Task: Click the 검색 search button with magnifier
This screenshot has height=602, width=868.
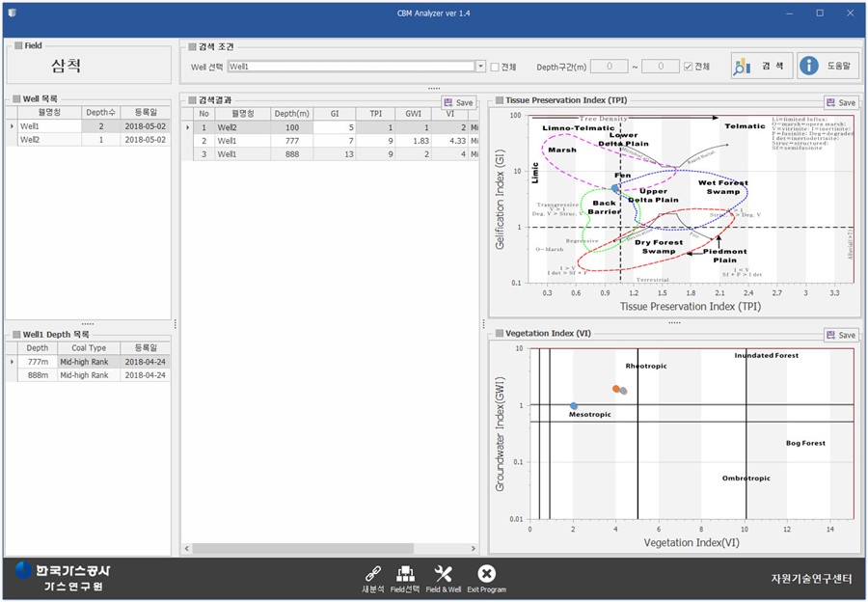Action: tap(762, 66)
